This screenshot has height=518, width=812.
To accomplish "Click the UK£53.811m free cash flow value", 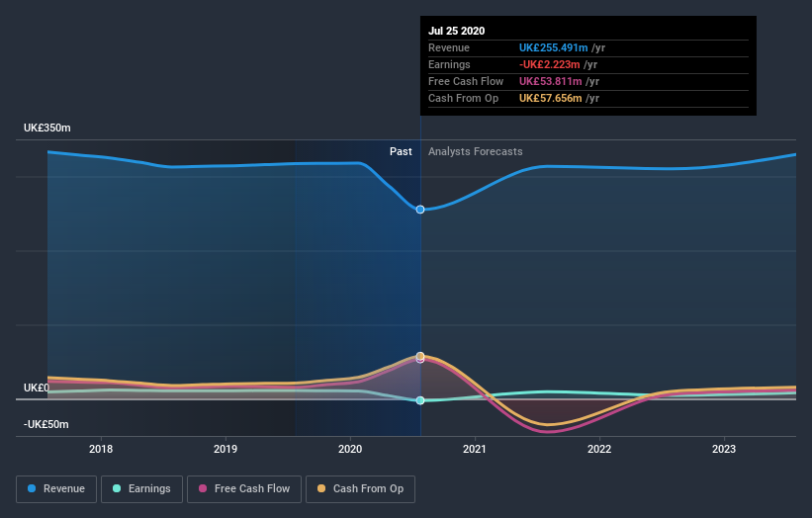I will point(551,81).
